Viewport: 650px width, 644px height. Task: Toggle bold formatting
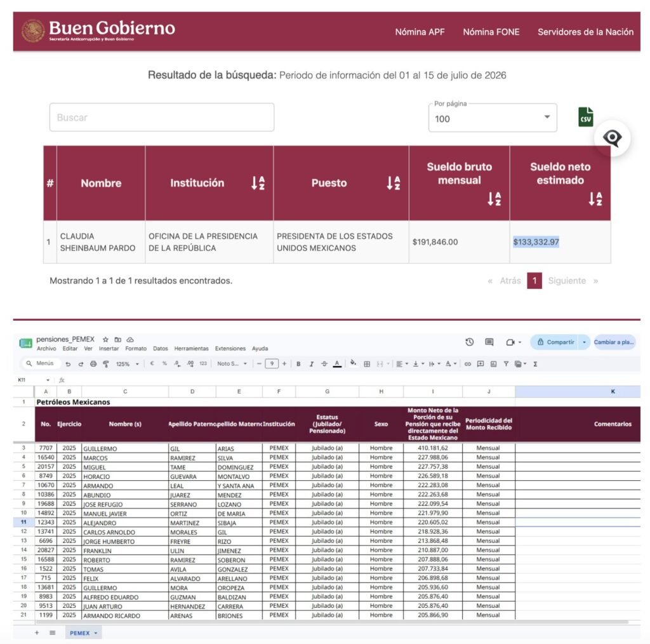tap(298, 364)
